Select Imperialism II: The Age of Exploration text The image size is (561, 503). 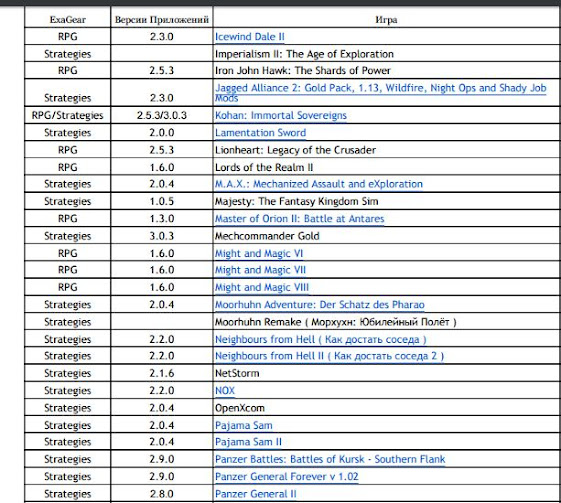304,54
